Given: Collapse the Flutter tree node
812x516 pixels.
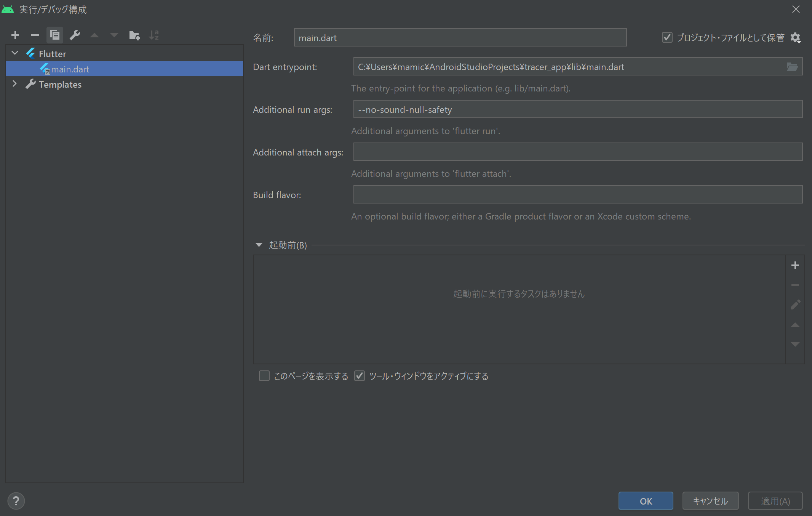Looking at the screenshot, I should click(15, 53).
